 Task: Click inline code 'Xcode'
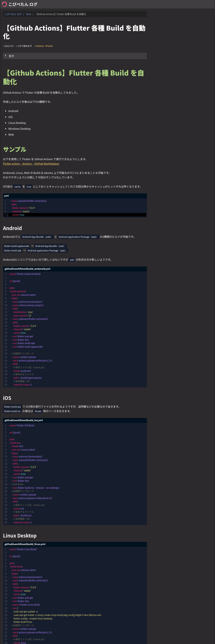click(38, 411)
